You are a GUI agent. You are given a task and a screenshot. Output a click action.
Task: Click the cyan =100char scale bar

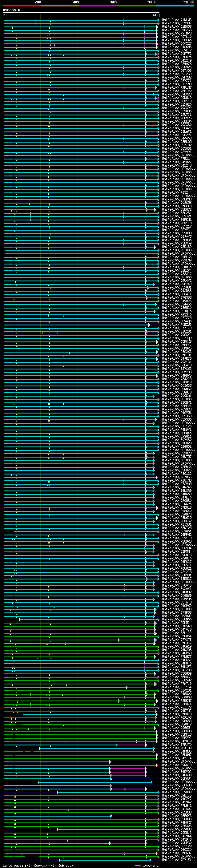point(137,866)
